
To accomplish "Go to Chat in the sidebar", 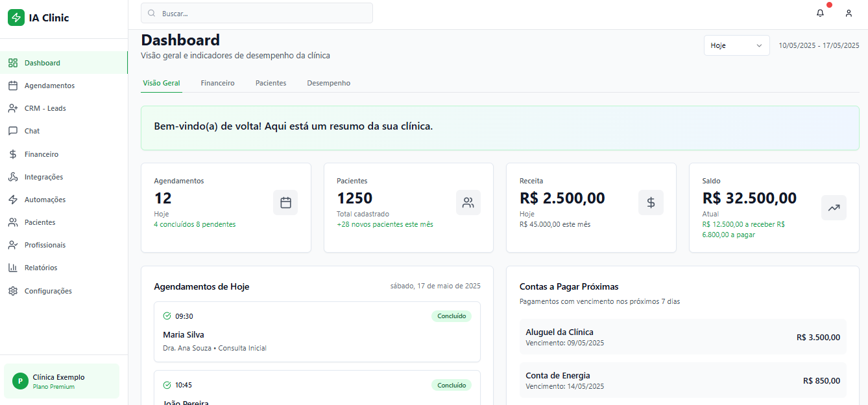I will click(x=64, y=131).
